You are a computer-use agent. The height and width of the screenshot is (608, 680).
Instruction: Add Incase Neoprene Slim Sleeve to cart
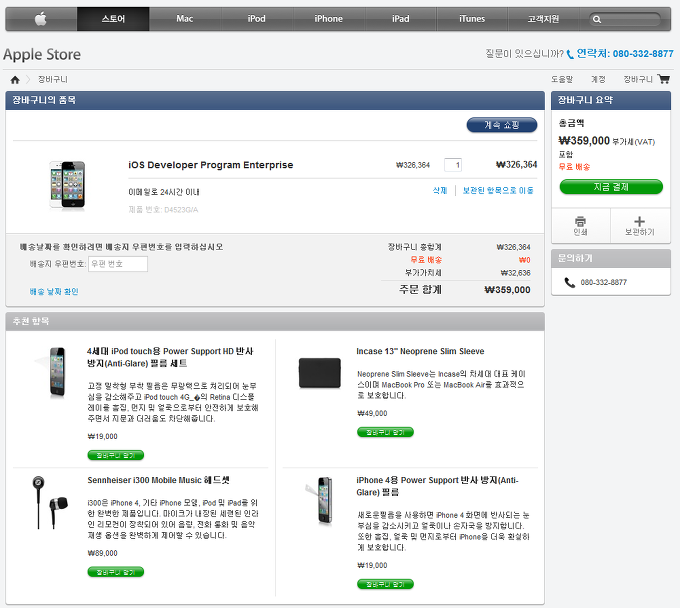[x=385, y=432]
